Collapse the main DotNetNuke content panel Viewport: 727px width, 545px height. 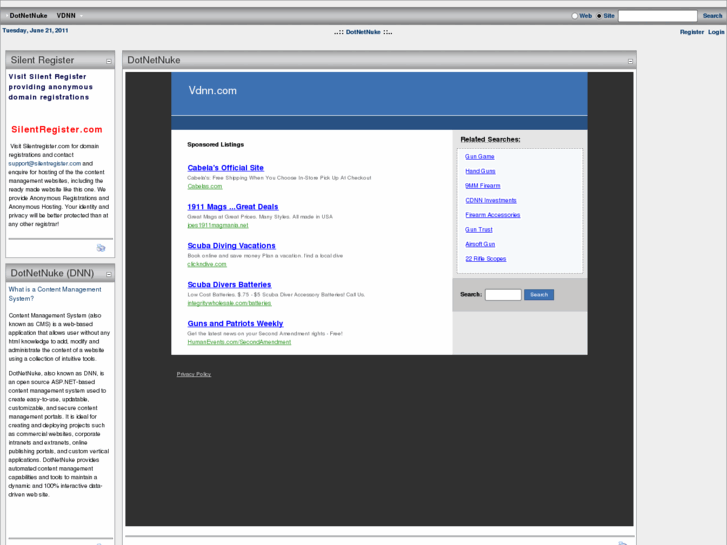pyautogui.click(x=630, y=61)
